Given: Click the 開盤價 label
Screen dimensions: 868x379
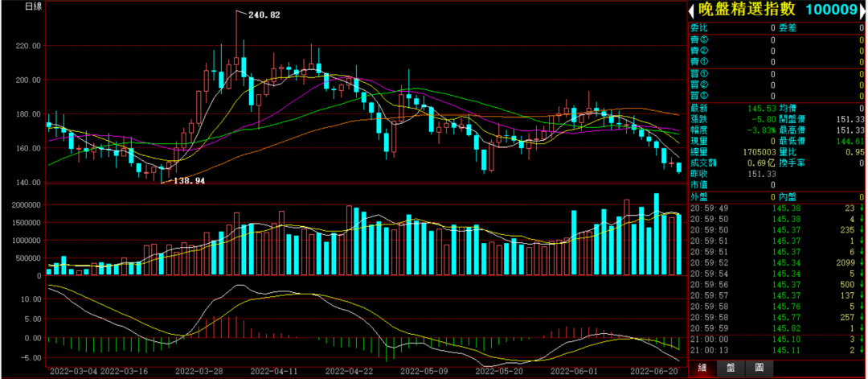Looking at the screenshot, I should tap(792, 118).
